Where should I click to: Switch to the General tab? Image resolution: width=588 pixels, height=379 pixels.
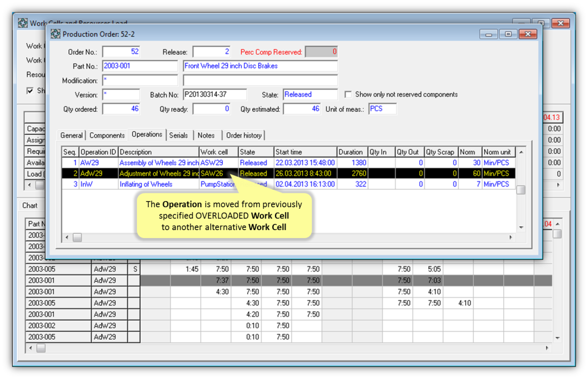point(71,135)
